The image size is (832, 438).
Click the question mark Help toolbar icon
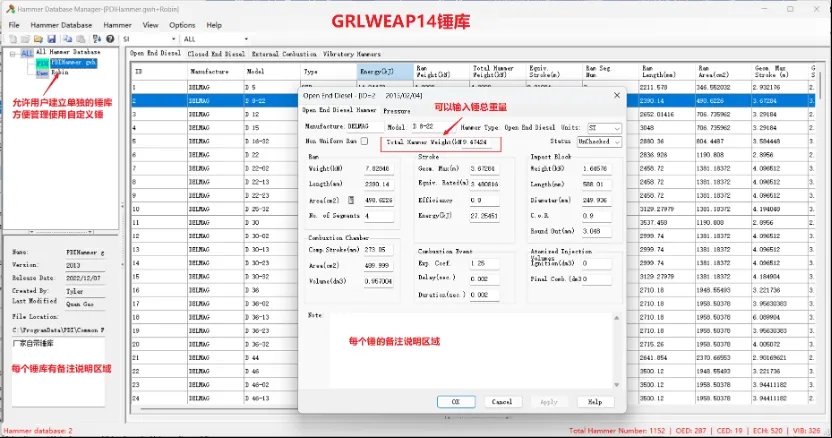pyautogui.click(x=108, y=39)
